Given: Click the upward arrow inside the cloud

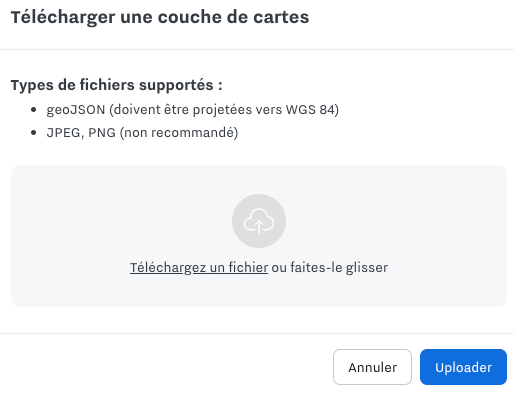Looking at the screenshot, I should 259,226.
